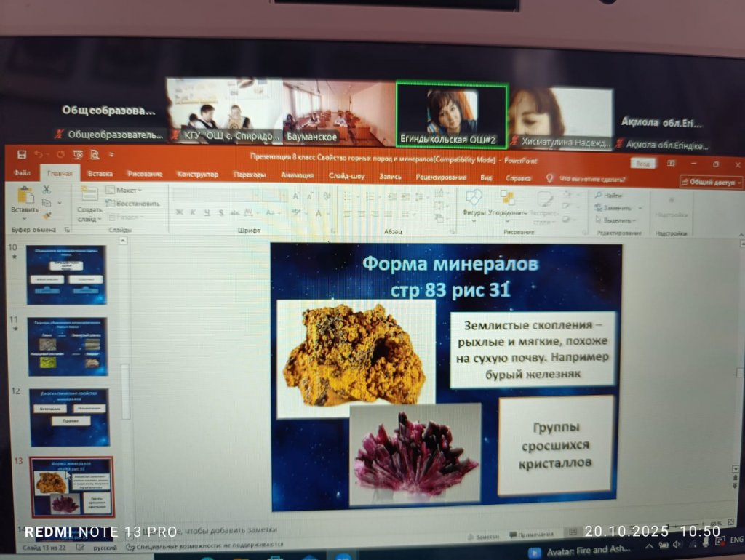745x560 pixels.
Task: Click the Arrange (Упорядочить) icon
Action: (x=507, y=199)
